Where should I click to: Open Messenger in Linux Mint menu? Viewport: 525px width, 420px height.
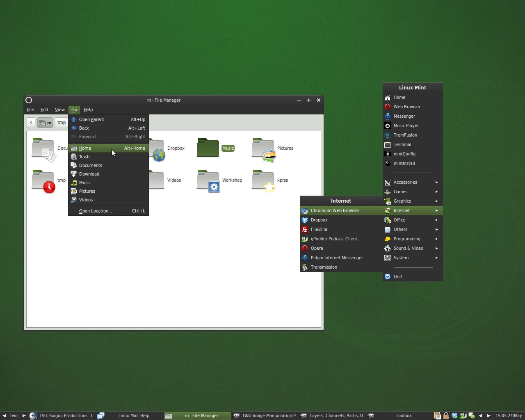pos(413,116)
